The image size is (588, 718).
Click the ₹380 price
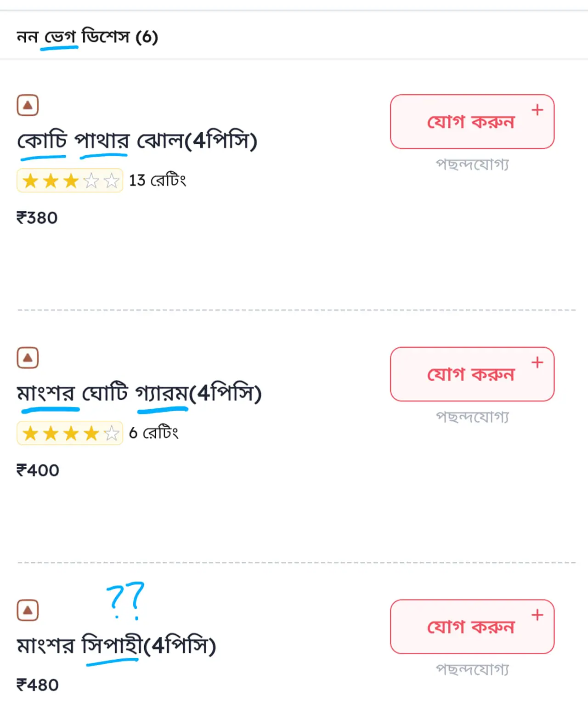click(x=37, y=218)
